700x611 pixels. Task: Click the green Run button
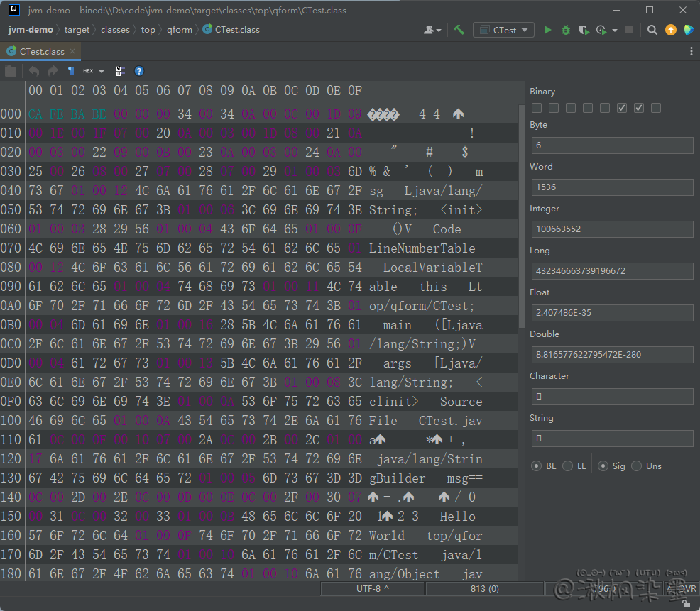(x=547, y=30)
